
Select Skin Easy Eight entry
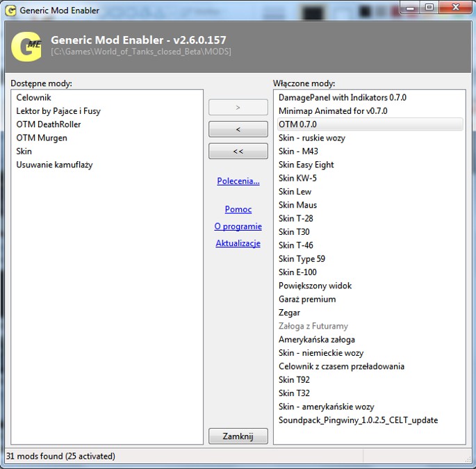[306, 165]
